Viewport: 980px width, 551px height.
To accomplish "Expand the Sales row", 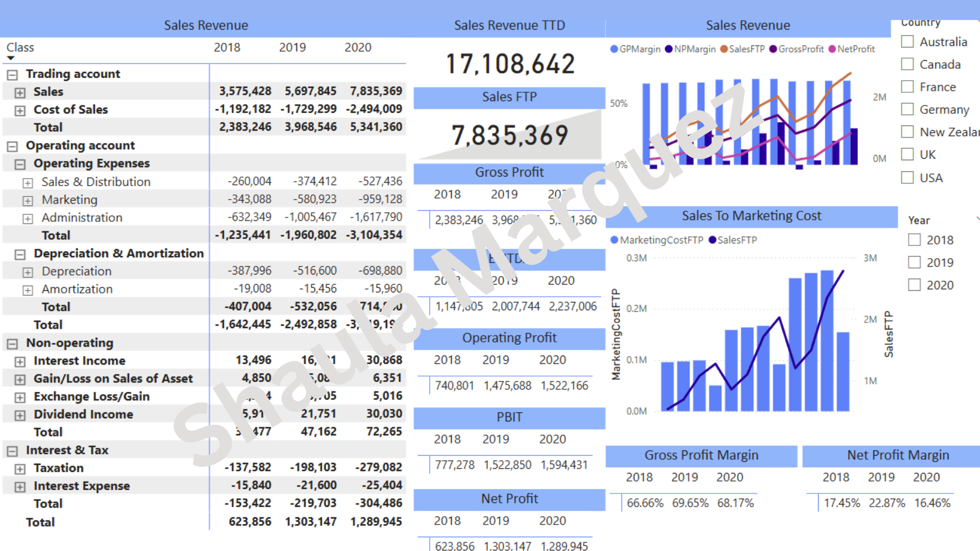I will click(x=20, y=93).
